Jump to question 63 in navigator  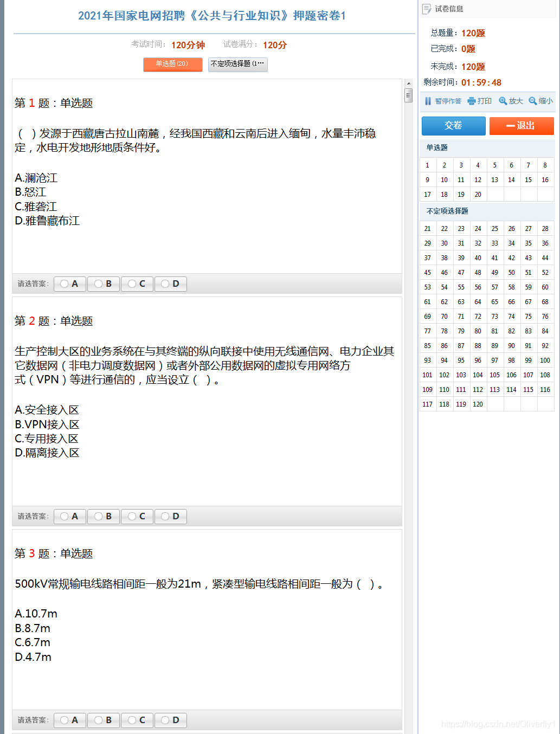coord(461,302)
